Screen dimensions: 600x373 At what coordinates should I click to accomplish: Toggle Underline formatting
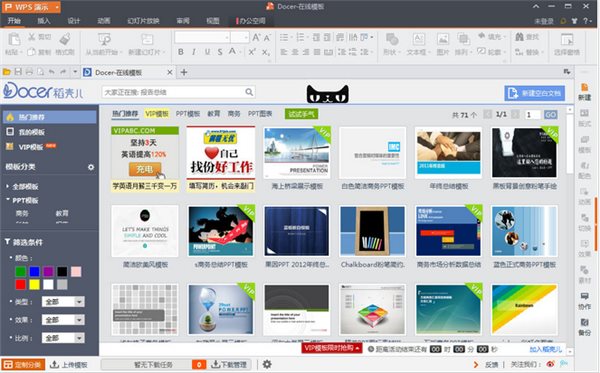[x=207, y=52]
